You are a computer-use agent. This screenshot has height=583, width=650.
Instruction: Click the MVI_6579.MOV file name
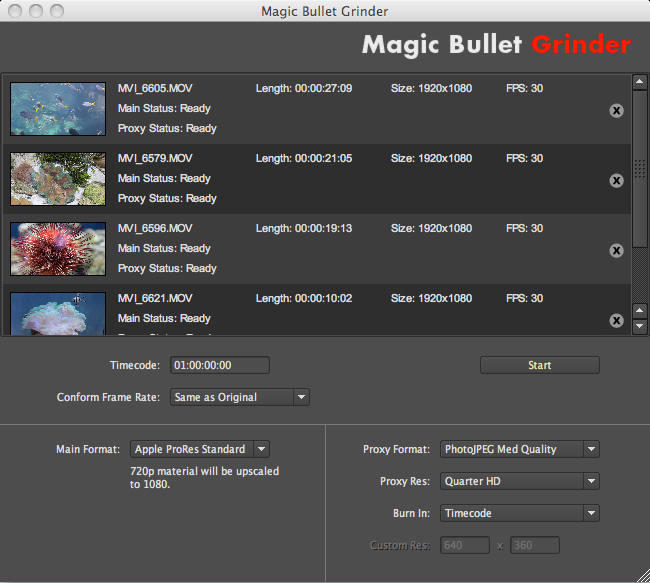[x=155, y=158]
